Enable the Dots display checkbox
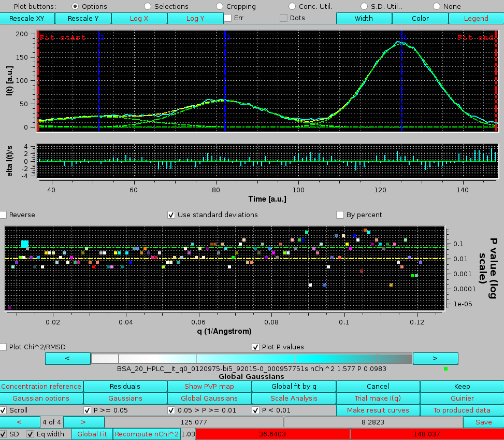Viewport: 504px width, 440px height. (283, 18)
